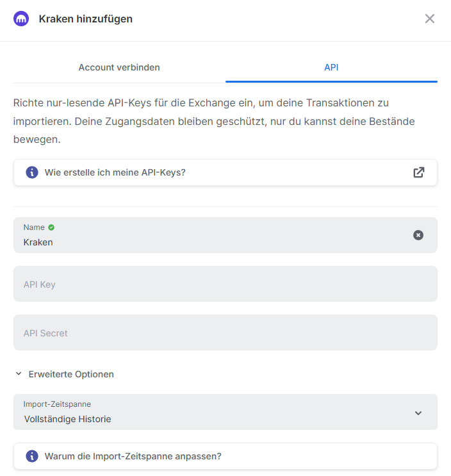Close the Kraken hinzufügen dialog
This screenshot has height=476, width=451.
(x=429, y=19)
